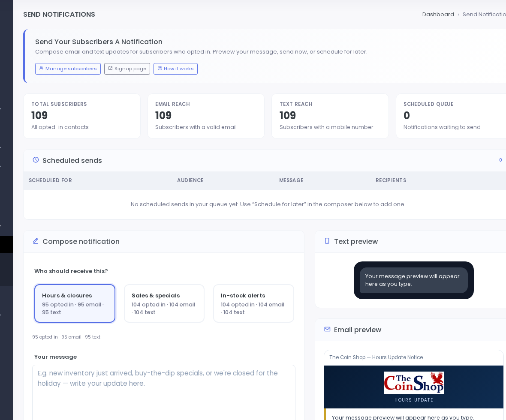Click the How it works button

(x=175, y=69)
